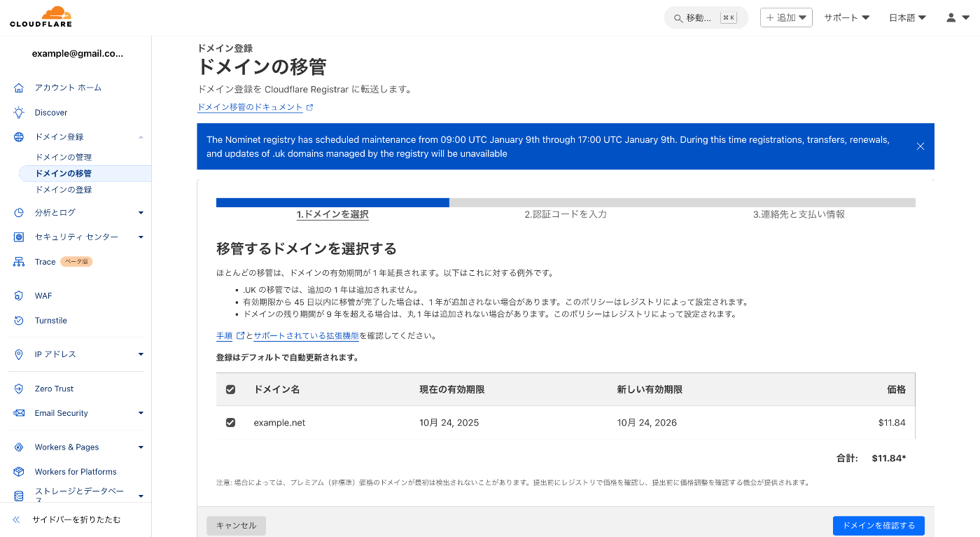Uncheck the example.net domain checkbox
This screenshot has width=980, height=537.
[x=231, y=423]
